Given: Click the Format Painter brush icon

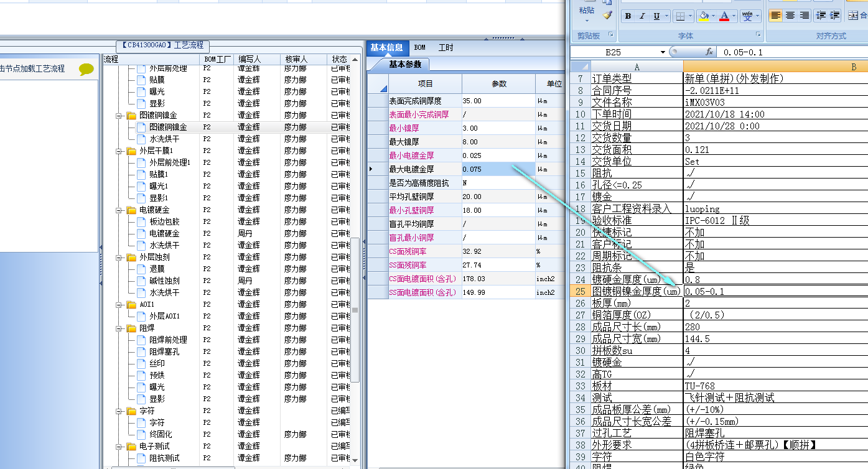Looking at the screenshot, I should pos(607,14).
